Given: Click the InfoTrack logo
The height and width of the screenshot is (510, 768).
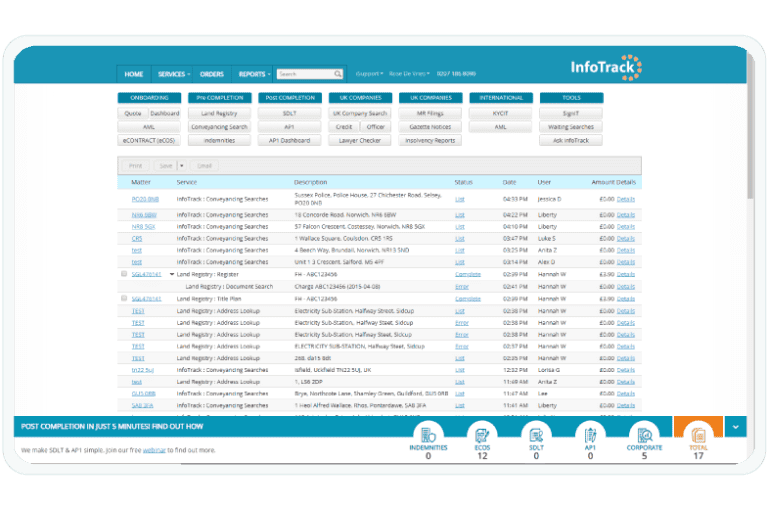Looking at the screenshot, I should 606,68.
